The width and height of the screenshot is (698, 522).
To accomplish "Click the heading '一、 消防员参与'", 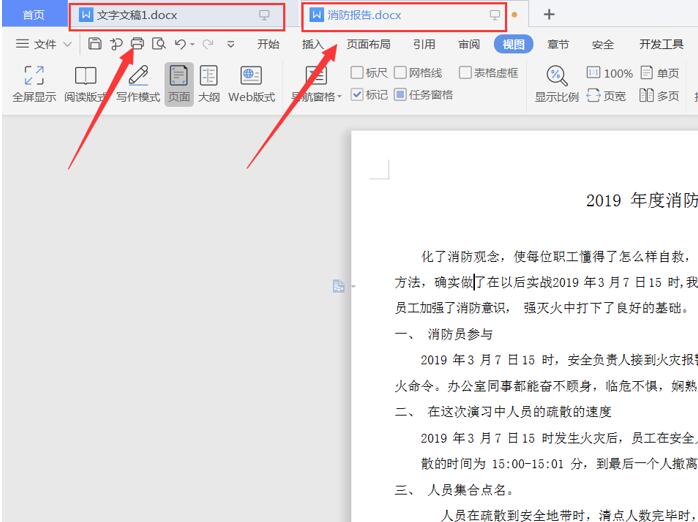I will [x=443, y=334].
